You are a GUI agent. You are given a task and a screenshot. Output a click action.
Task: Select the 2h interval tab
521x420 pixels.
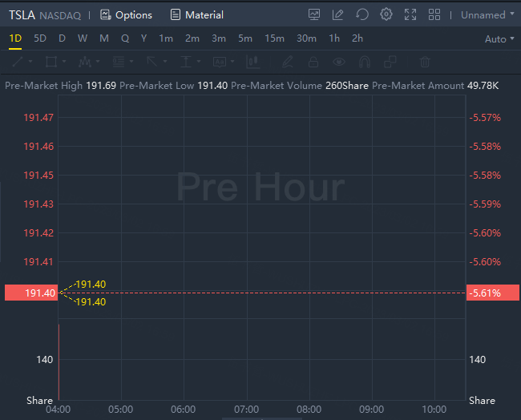(x=357, y=38)
